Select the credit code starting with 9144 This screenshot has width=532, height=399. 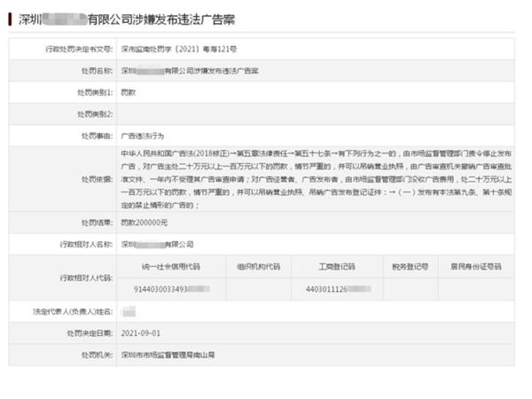170,288
